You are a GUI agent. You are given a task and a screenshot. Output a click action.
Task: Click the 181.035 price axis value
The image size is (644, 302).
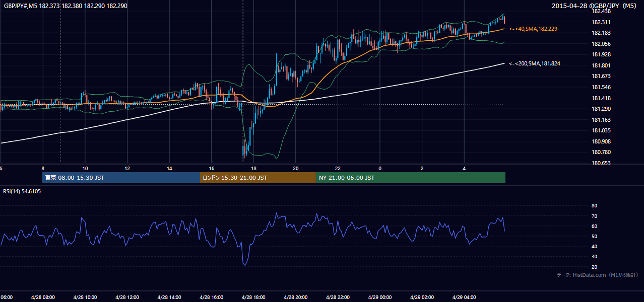coord(601,130)
